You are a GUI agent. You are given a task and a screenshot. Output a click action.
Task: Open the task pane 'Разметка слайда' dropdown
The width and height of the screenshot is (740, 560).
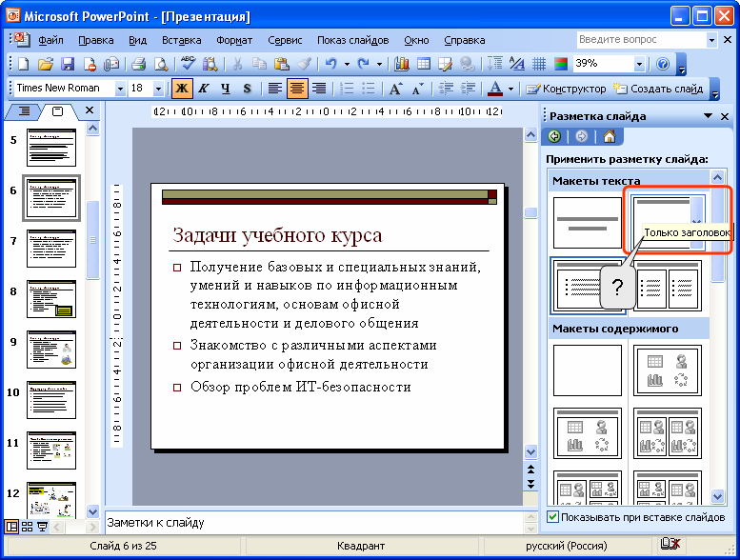click(x=708, y=116)
